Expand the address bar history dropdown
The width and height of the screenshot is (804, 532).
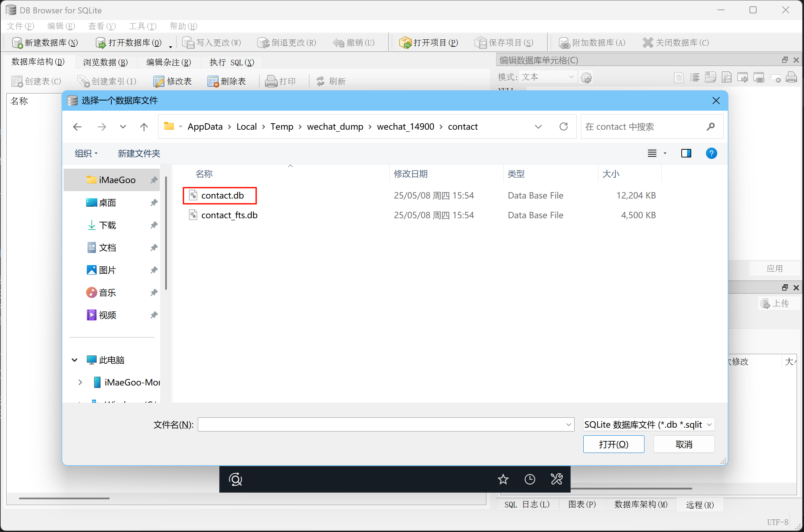(x=538, y=126)
